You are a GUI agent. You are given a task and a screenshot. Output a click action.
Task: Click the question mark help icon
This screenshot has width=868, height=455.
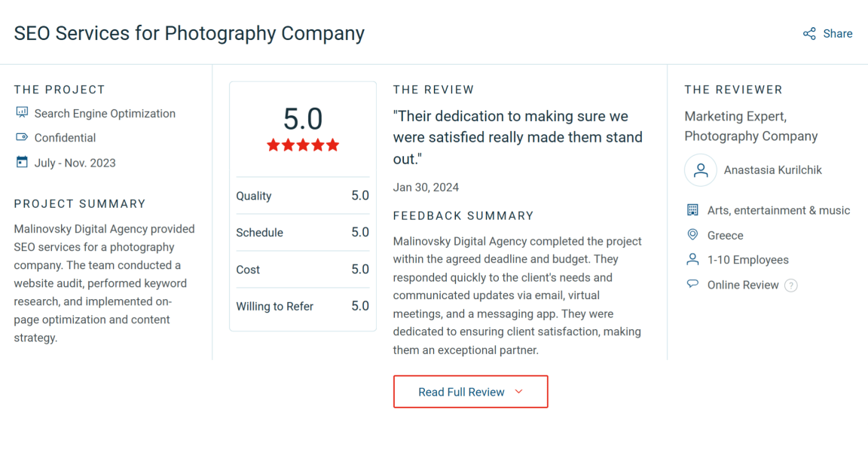click(790, 286)
